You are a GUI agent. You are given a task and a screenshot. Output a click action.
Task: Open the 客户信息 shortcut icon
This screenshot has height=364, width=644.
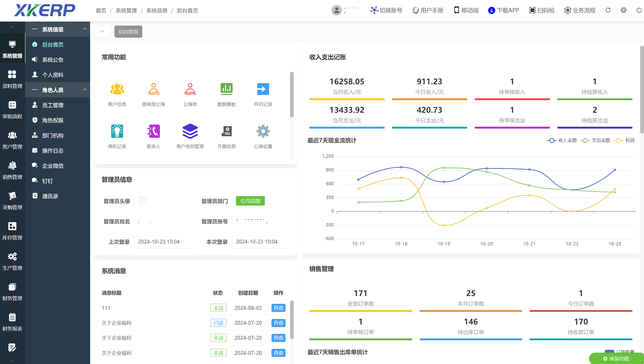(117, 90)
